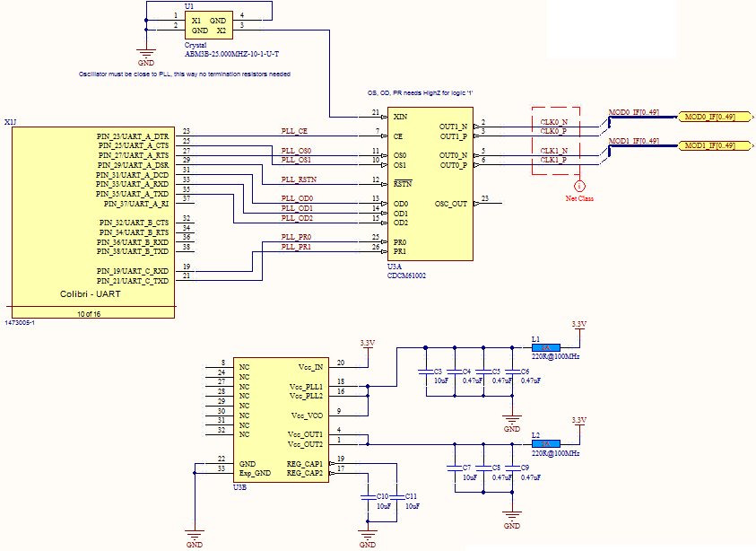Click the 220R@100MHz value under L1
Viewport: 756px width, 551px height.
tap(555, 356)
